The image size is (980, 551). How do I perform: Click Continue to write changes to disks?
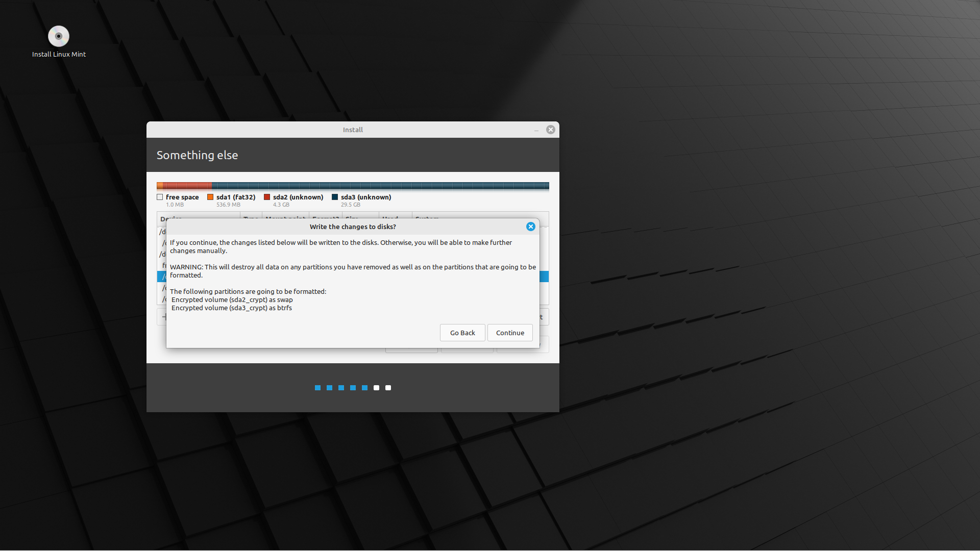tap(510, 333)
